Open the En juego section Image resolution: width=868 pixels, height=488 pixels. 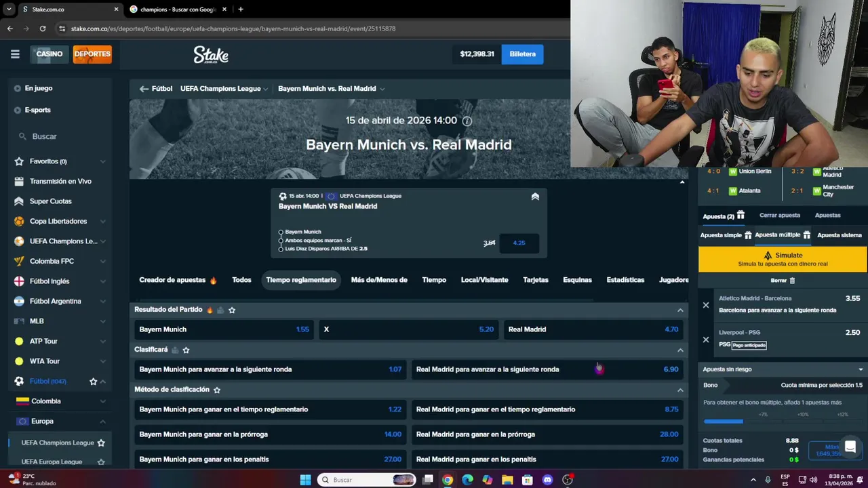[x=39, y=88]
